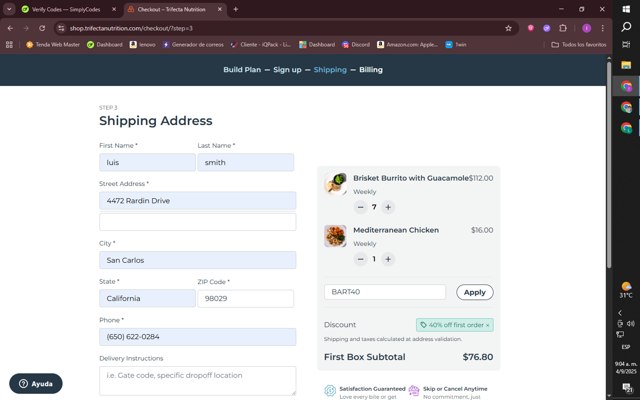Open the Chrome profile avatar
This screenshot has height=400, width=640.
[587, 28]
